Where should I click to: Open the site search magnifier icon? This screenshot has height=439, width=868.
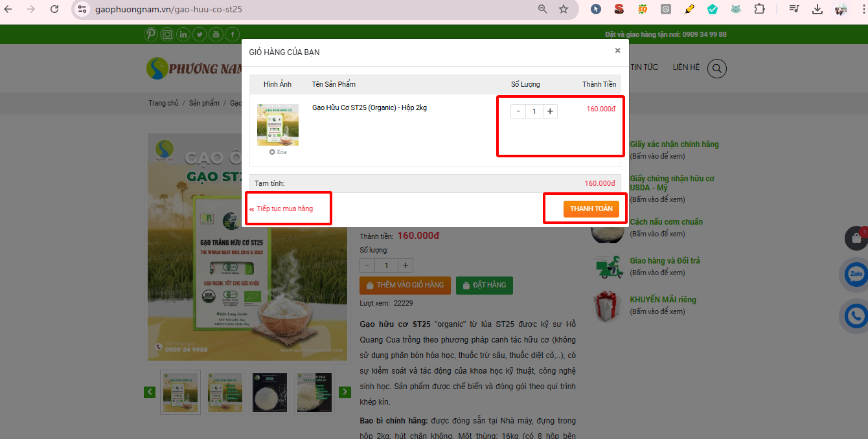click(717, 68)
